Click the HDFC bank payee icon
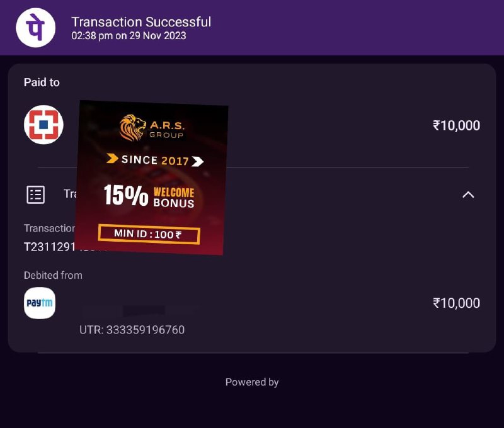 (x=43, y=125)
